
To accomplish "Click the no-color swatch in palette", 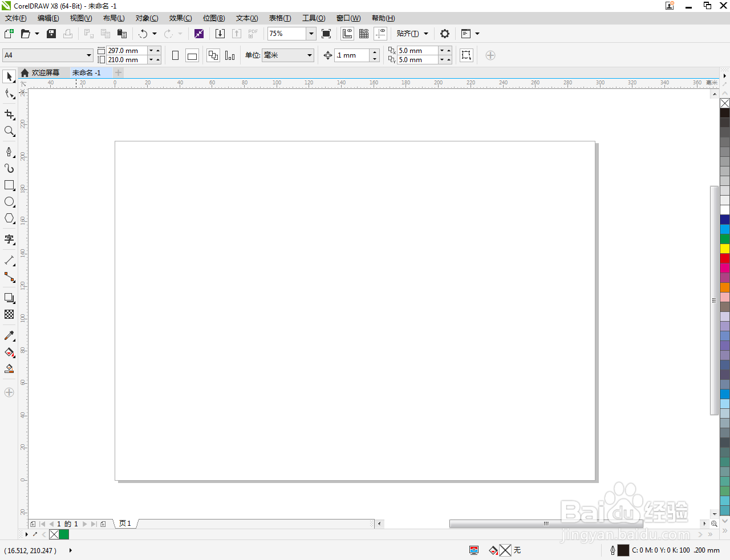I will pyautogui.click(x=725, y=103).
